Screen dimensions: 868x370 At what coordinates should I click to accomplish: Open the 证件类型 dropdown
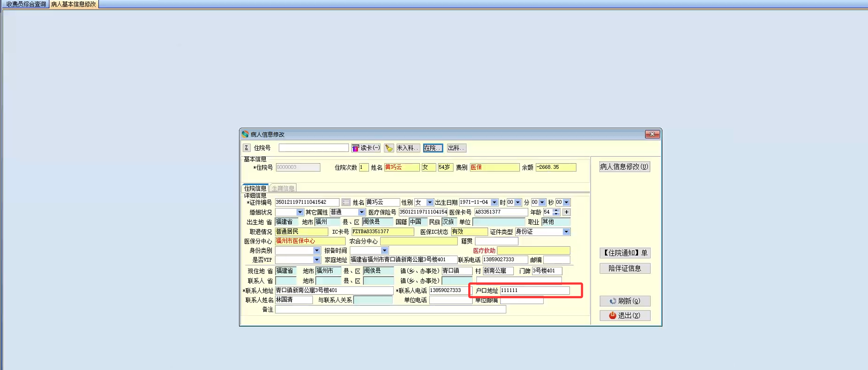point(566,231)
